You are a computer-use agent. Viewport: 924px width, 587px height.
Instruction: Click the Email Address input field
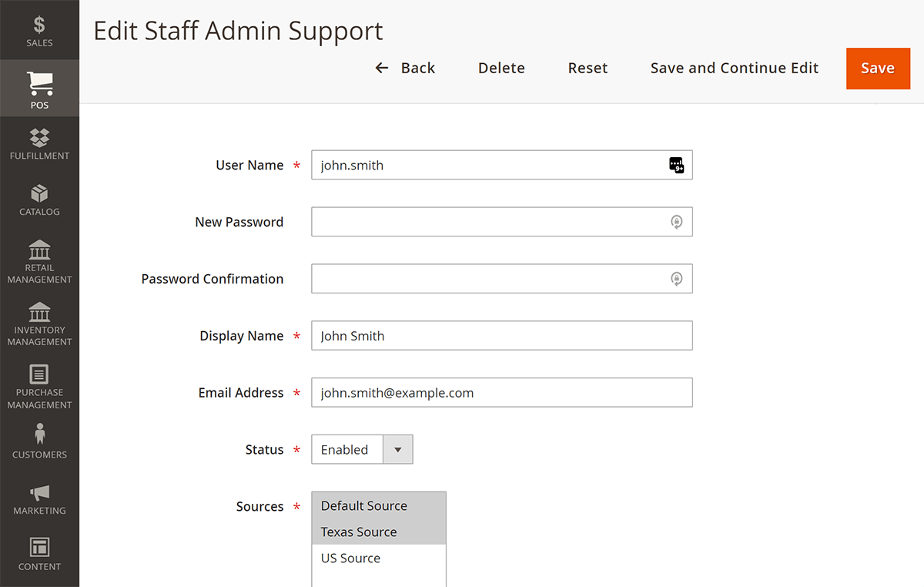[x=501, y=393]
